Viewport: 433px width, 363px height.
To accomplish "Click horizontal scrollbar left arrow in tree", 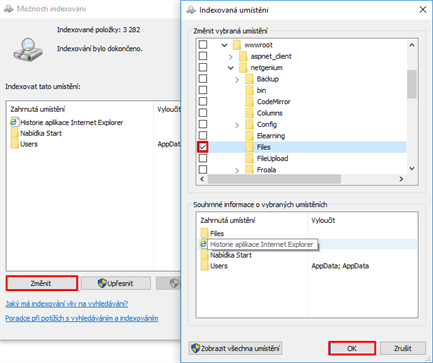I will [x=202, y=179].
